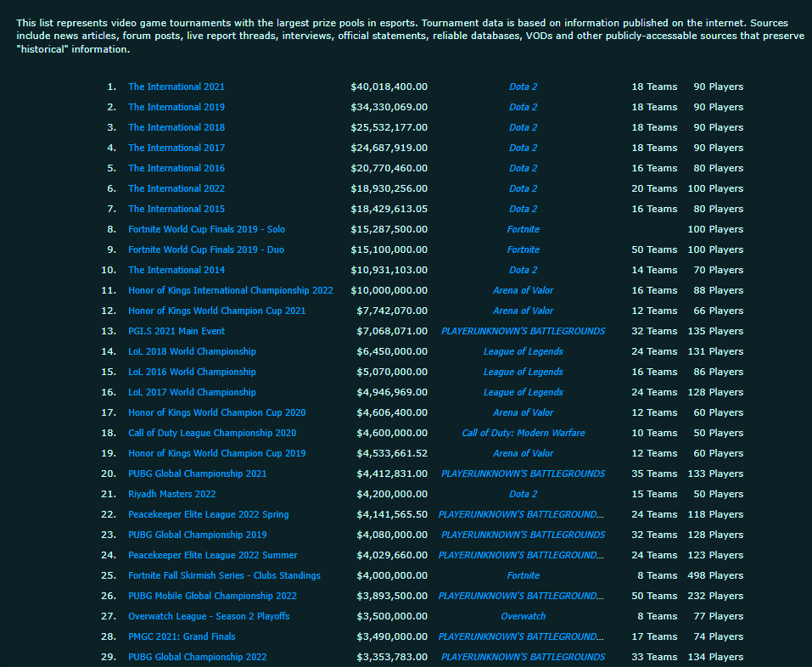Open PGI.S 2021 Main Event link

tap(176, 331)
